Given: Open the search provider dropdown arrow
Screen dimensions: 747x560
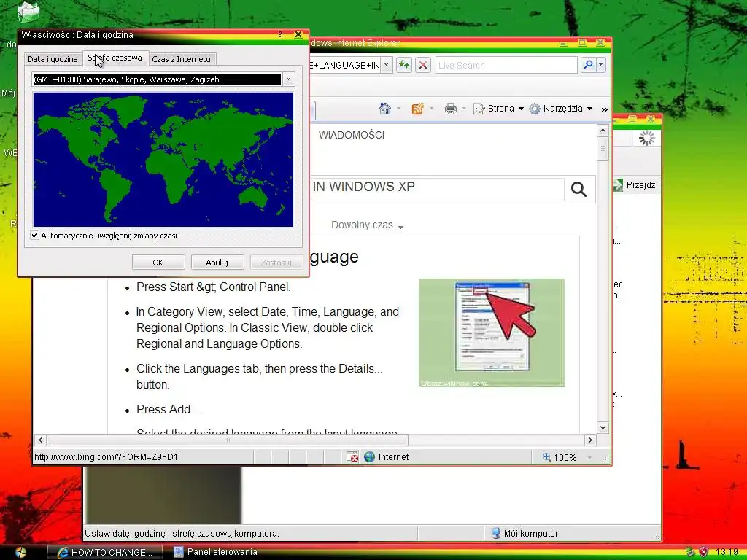Looking at the screenshot, I should tap(601, 65).
